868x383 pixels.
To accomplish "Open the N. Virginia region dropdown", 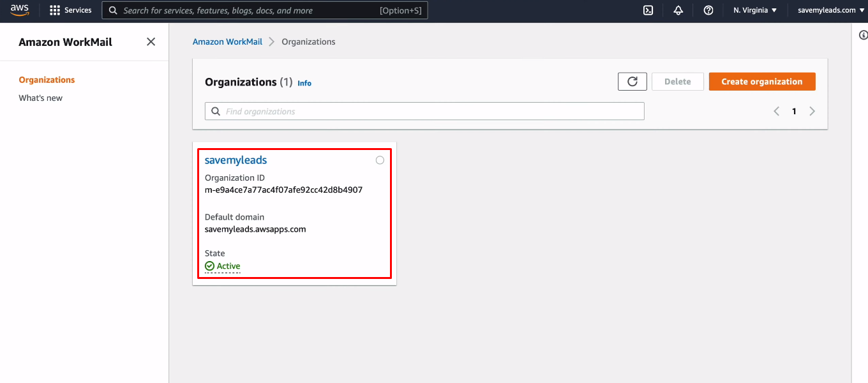I will (x=755, y=10).
